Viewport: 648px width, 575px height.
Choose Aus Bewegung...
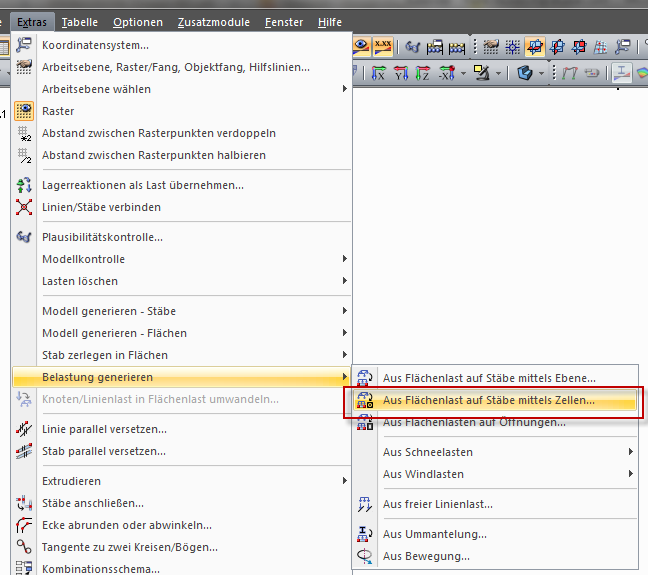(x=495, y=556)
